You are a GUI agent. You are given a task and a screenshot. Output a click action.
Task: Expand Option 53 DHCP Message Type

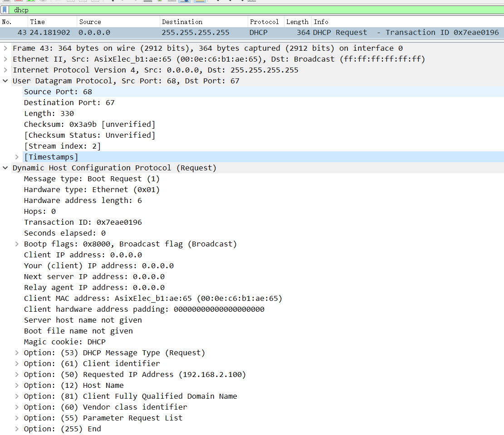tap(17, 353)
